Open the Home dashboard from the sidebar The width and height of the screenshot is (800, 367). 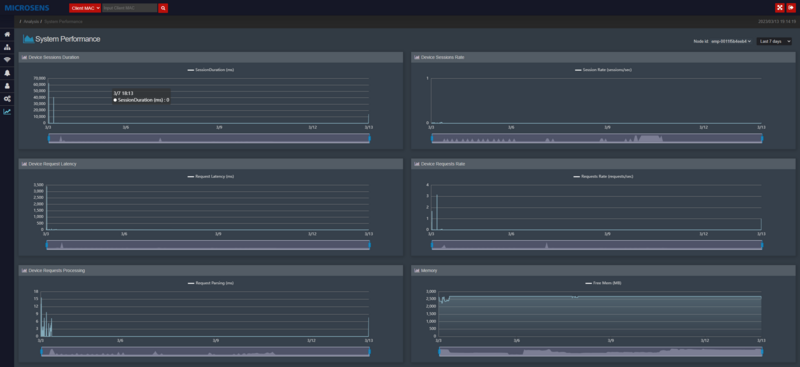[x=7, y=34]
